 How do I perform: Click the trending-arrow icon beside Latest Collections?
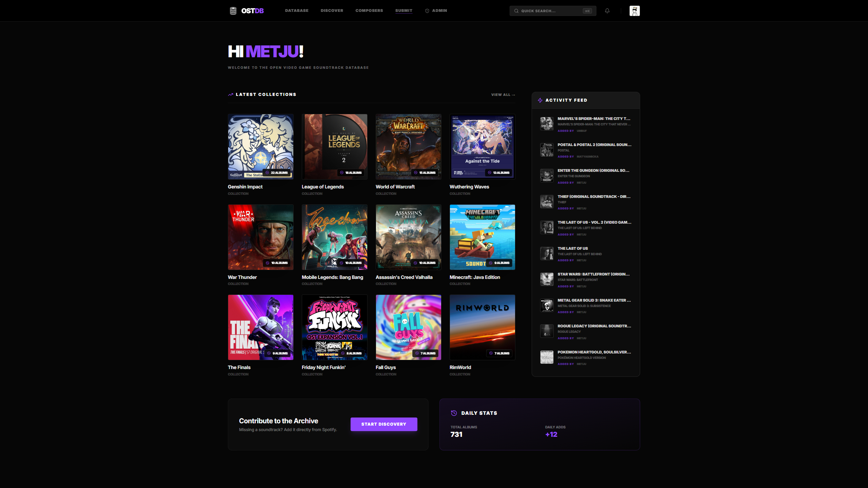click(x=230, y=94)
